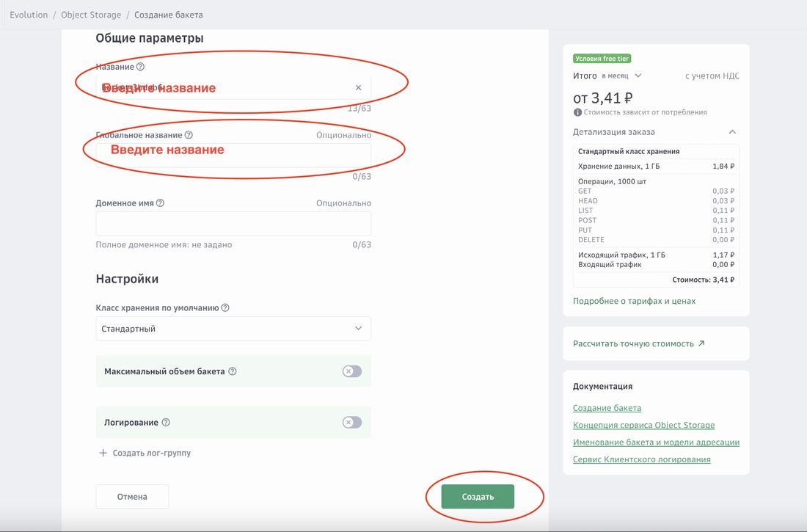Click the Отмена button
Viewport: 807px width, 532px height.
(132, 497)
